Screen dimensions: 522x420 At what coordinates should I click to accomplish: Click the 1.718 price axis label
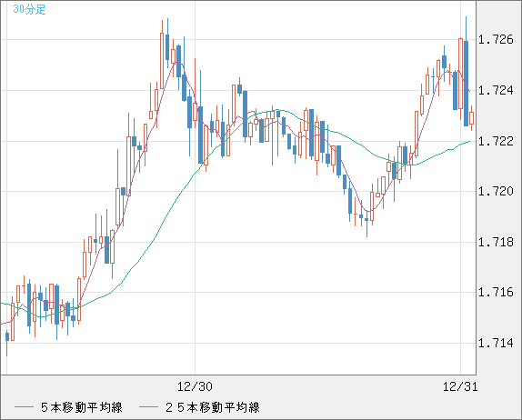pyautogui.click(x=496, y=242)
